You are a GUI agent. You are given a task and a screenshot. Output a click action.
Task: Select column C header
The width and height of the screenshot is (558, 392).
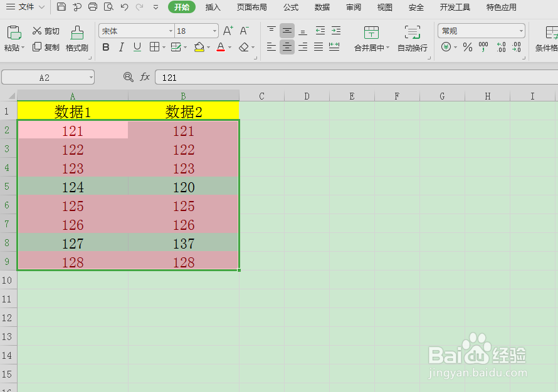pos(261,96)
